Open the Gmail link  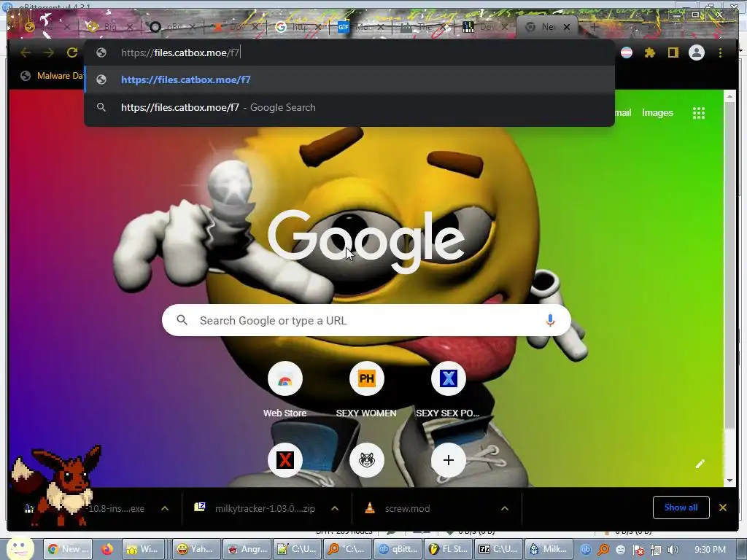click(x=622, y=113)
